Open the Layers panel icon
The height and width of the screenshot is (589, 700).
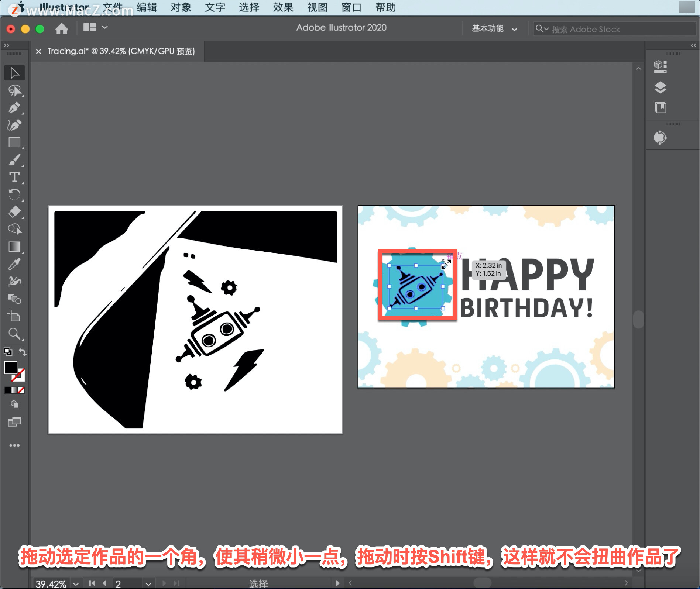coord(660,87)
